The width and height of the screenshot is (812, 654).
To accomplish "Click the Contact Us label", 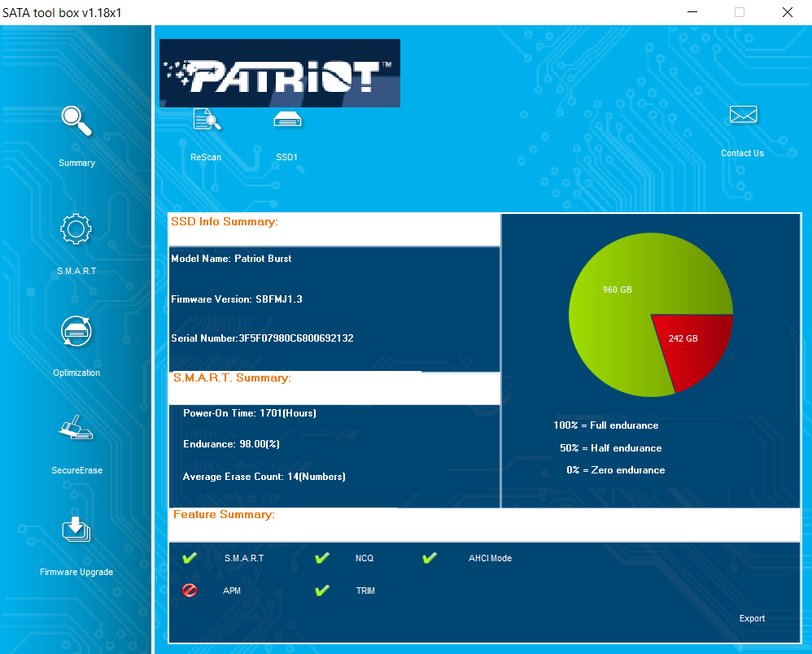I will tap(742, 153).
